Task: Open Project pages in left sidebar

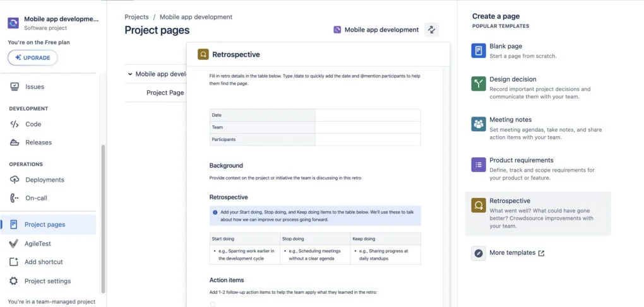Action: click(44, 224)
